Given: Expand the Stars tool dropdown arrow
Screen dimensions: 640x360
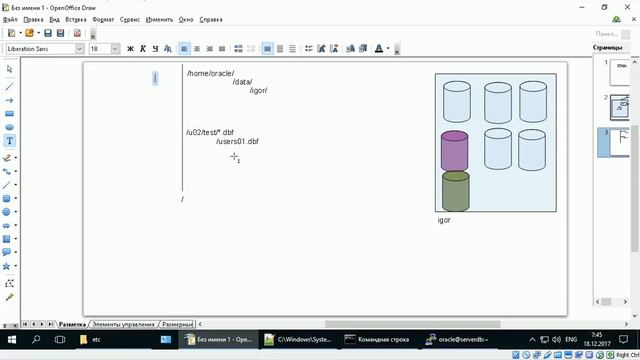Looking at the screenshot, I should pyautogui.click(x=16, y=266).
